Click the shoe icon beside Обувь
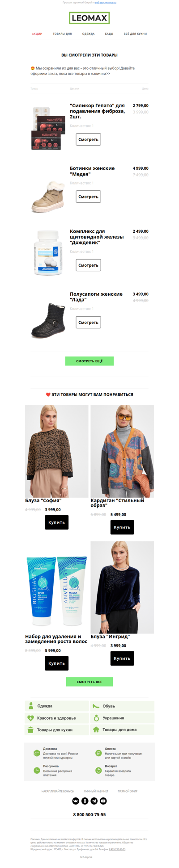 pyautogui.click(x=96, y=706)
